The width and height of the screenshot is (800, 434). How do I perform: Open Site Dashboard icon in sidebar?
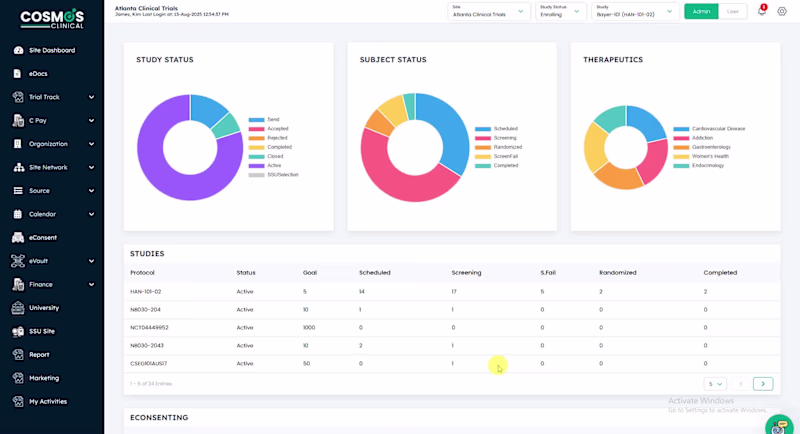click(x=18, y=50)
